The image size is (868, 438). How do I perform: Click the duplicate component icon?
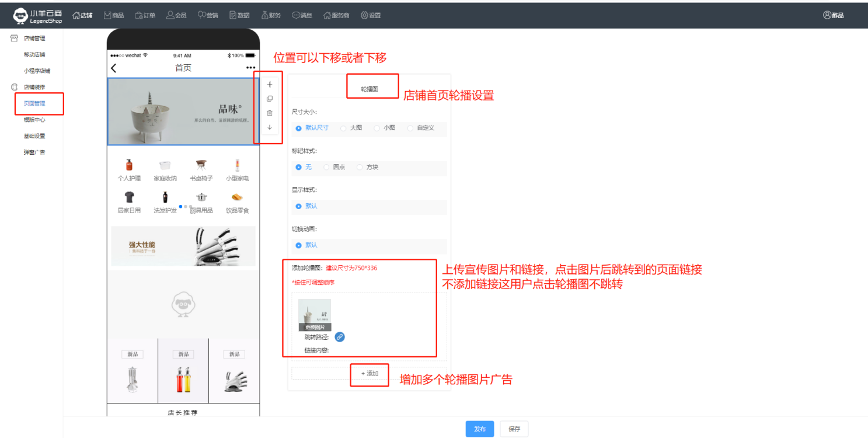pyautogui.click(x=269, y=99)
